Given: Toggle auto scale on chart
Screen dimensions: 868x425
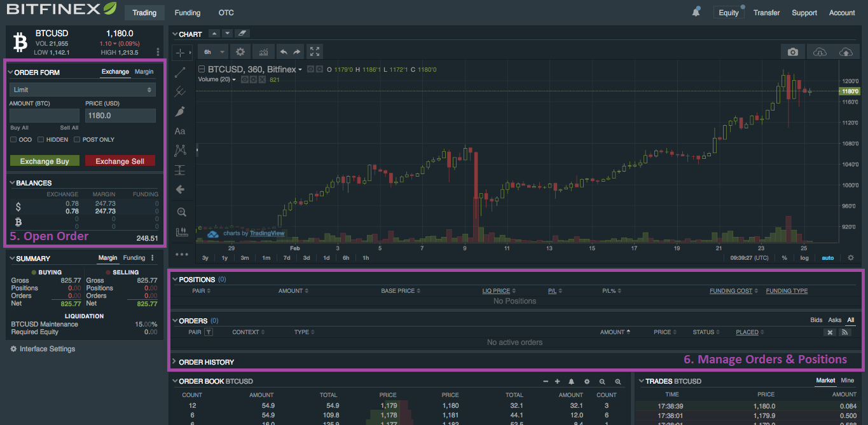Looking at the screenshot, I should 827,258.
